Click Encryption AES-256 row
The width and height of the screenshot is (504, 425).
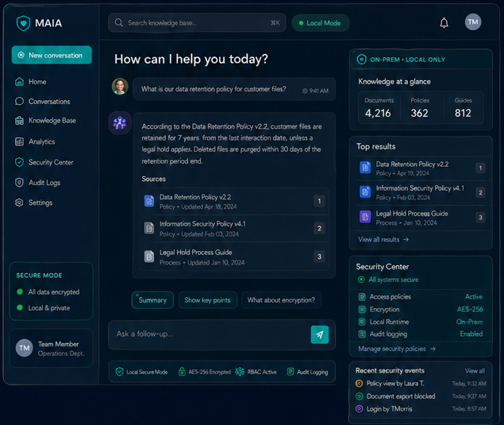coord(421,309)
